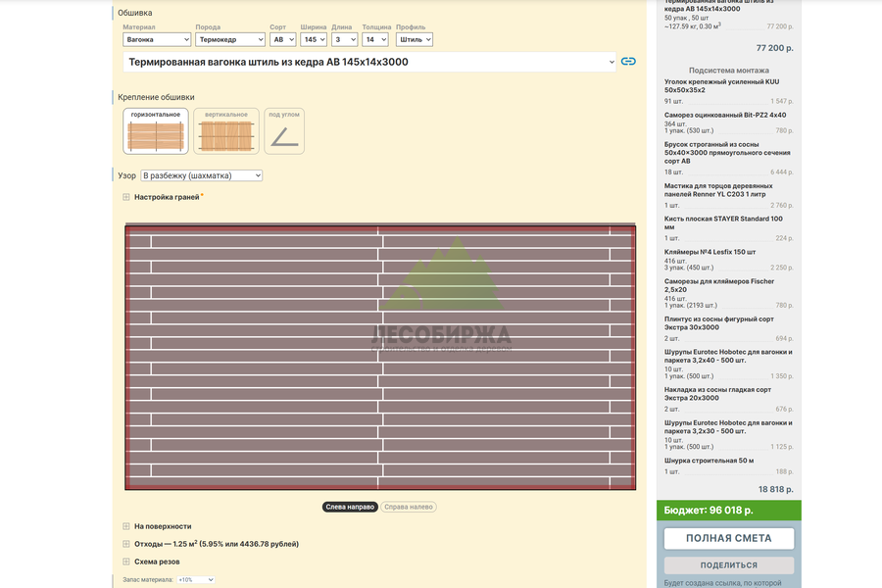882x588 pixels.
Task: Open the Профиль dropdown showing Штиль
Action: click(x=414, y=39)
